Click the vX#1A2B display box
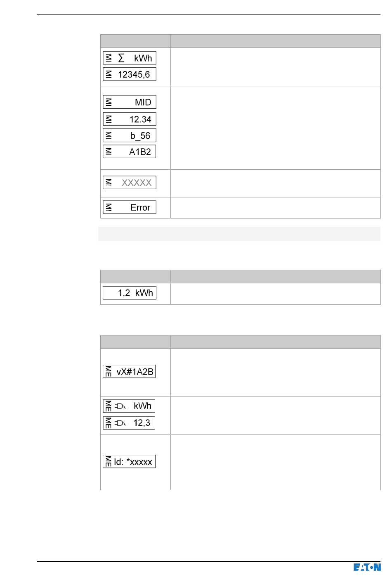This screenshot has height=577, width=392. 129,371
